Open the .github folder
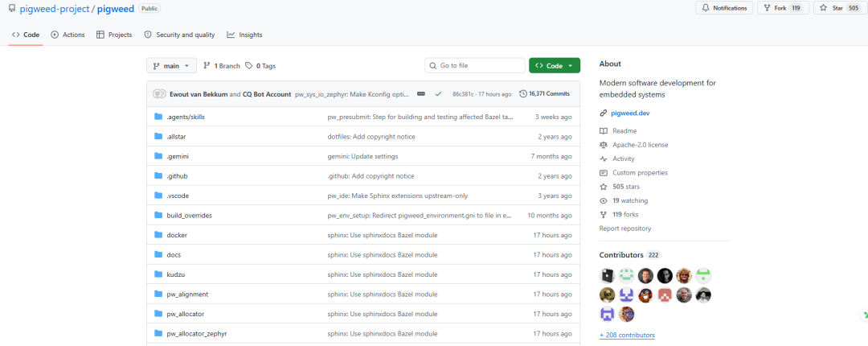Image resolution: width=868 pixels, height=346 pixels. pyautogui.click(x=177, y=175)
